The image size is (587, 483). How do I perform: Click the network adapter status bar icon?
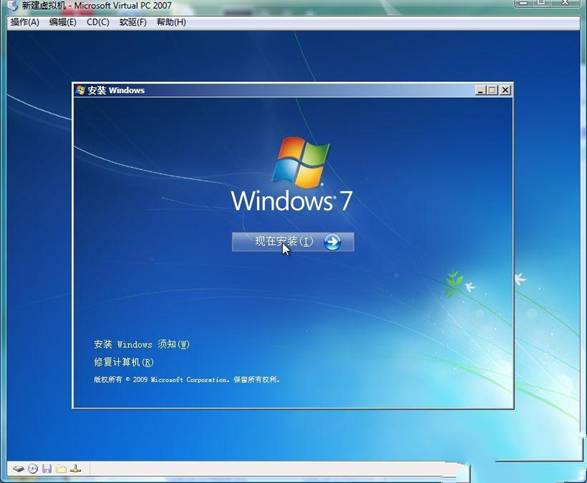76,468
